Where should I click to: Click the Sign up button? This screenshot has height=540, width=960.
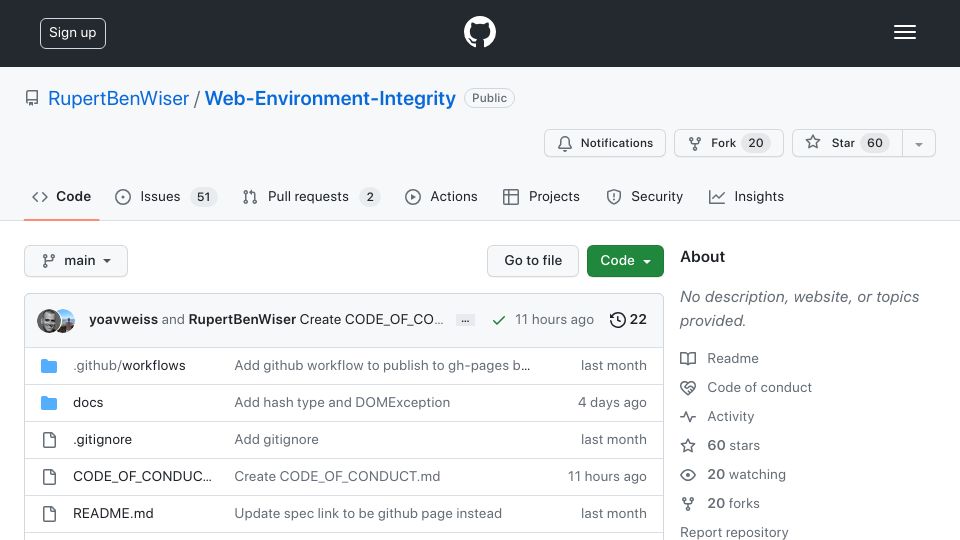coord(73,33)
